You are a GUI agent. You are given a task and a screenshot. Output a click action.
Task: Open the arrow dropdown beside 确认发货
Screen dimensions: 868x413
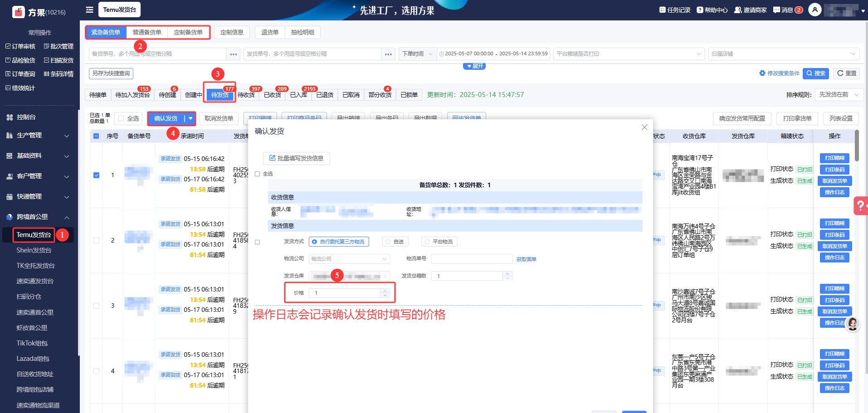pyautogui.click(x=190, y=118)
